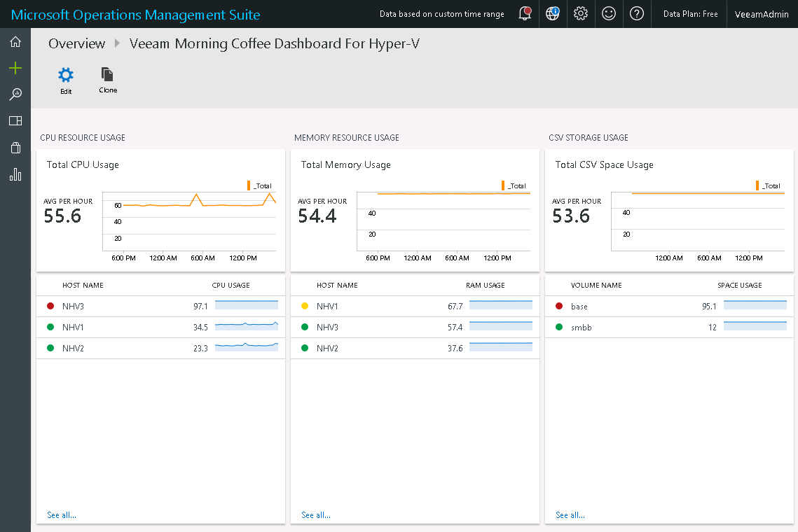Open the Settings gear in header

(x=581, y=14)
